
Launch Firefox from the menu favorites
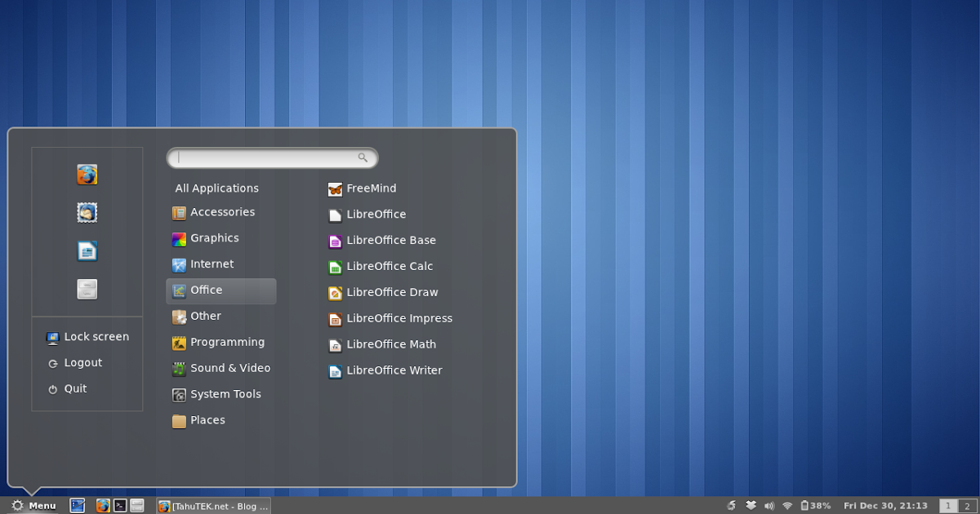pos(87,174)
